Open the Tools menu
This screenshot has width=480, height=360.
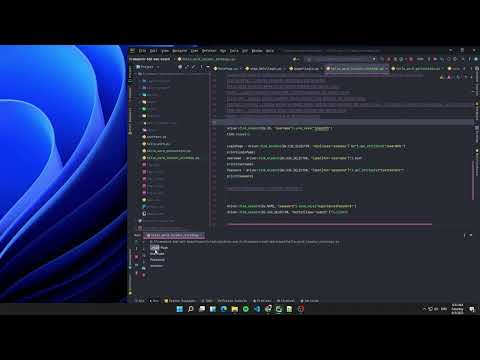point(234,51)
